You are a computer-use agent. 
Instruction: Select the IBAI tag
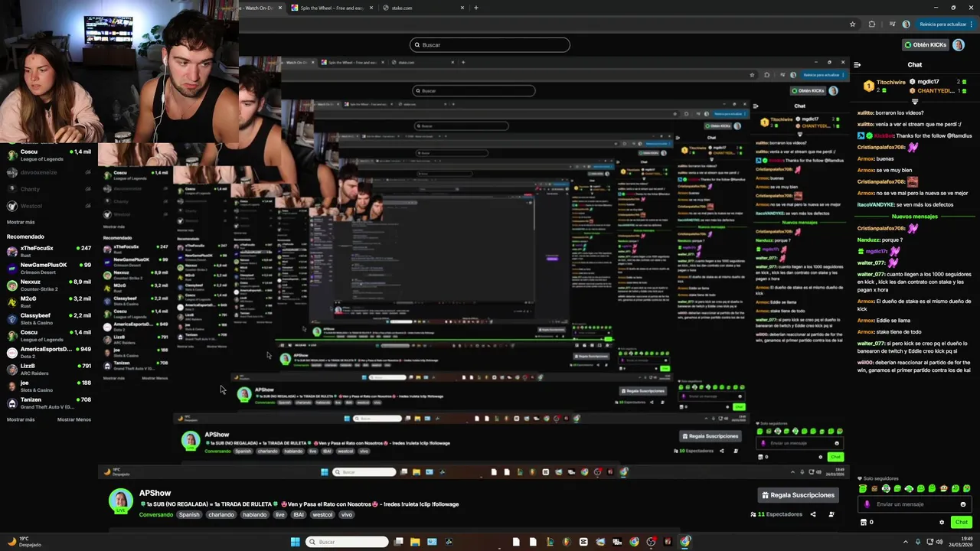299,515
